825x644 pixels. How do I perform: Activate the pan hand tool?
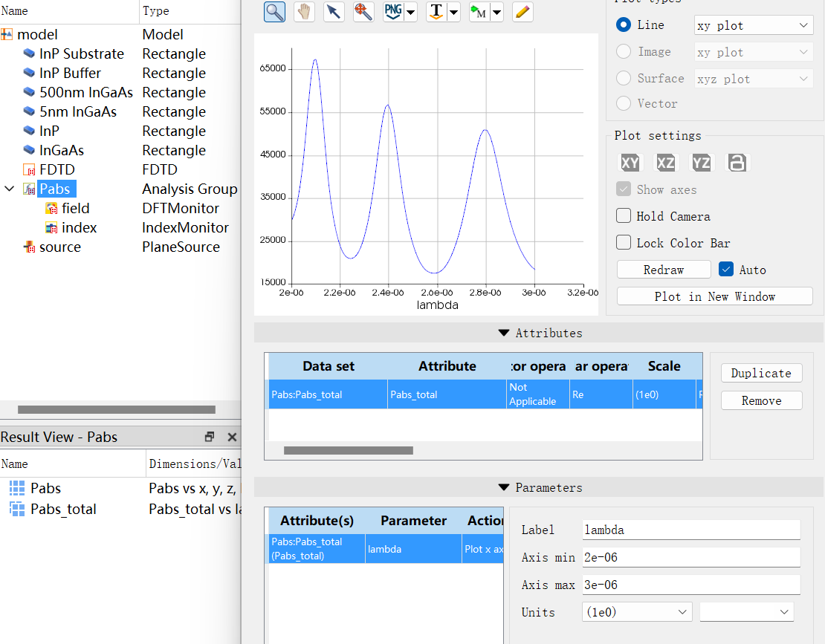click(x=304, y=12)
